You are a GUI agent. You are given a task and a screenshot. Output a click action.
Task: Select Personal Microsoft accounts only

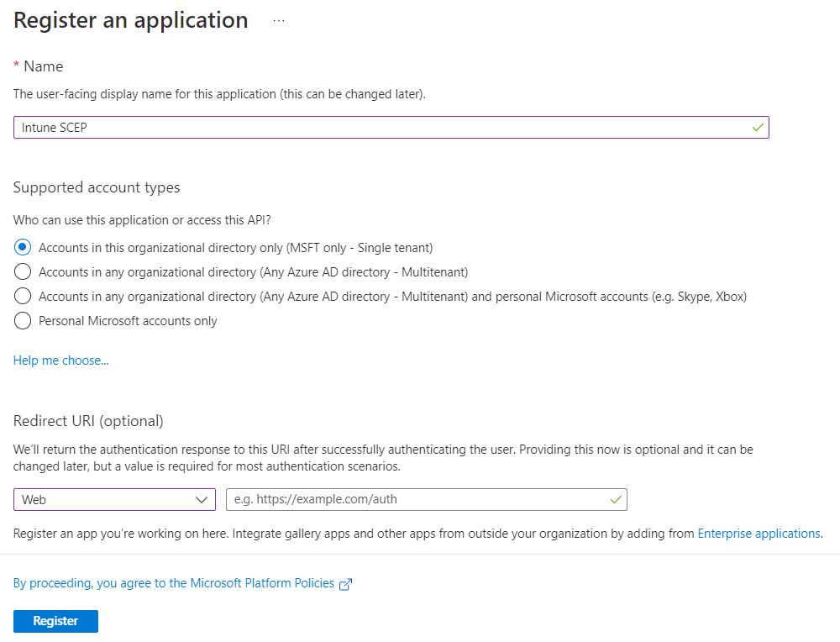tap(24, 320)
